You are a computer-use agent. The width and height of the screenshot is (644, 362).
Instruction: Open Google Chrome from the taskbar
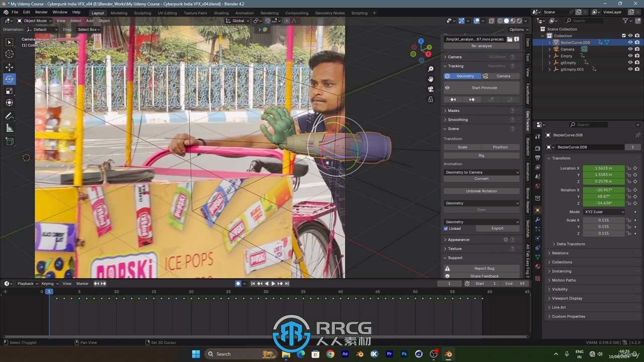click(x=330, y=354)
